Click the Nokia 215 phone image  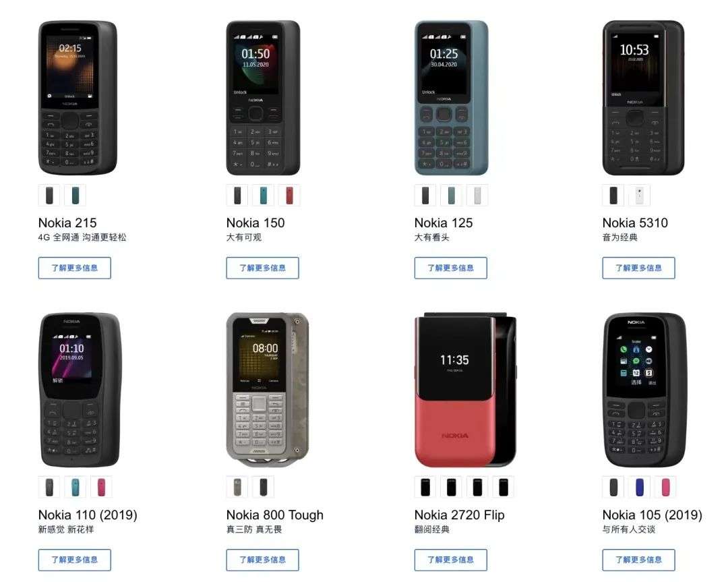78,98
